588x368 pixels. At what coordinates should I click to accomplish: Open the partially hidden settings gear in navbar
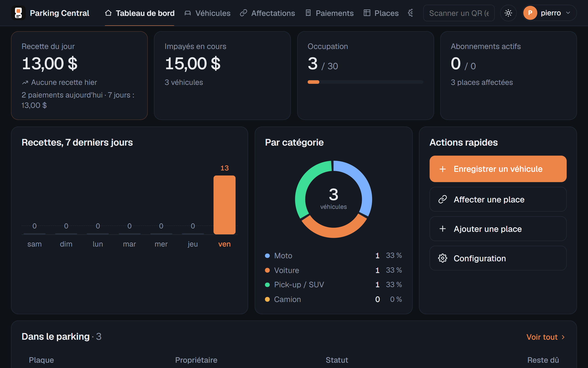(x=411, y=13)
